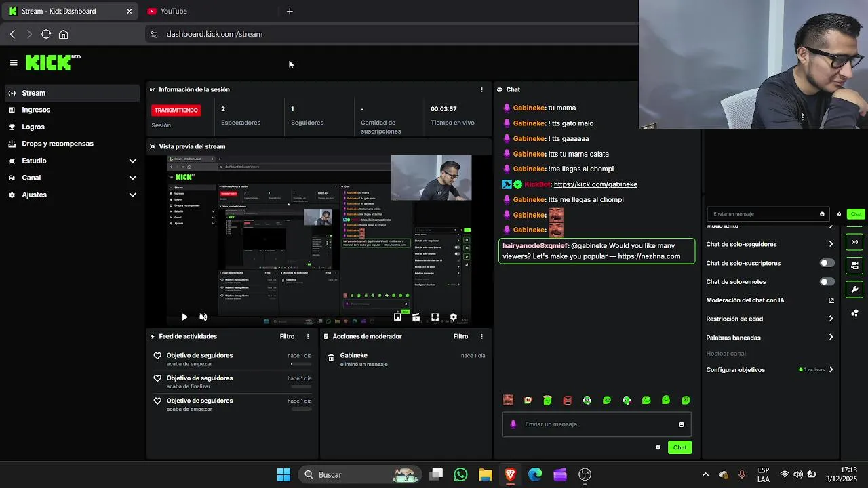Play the stream preview video
This screenshot has width=868, height=488.
184,317
